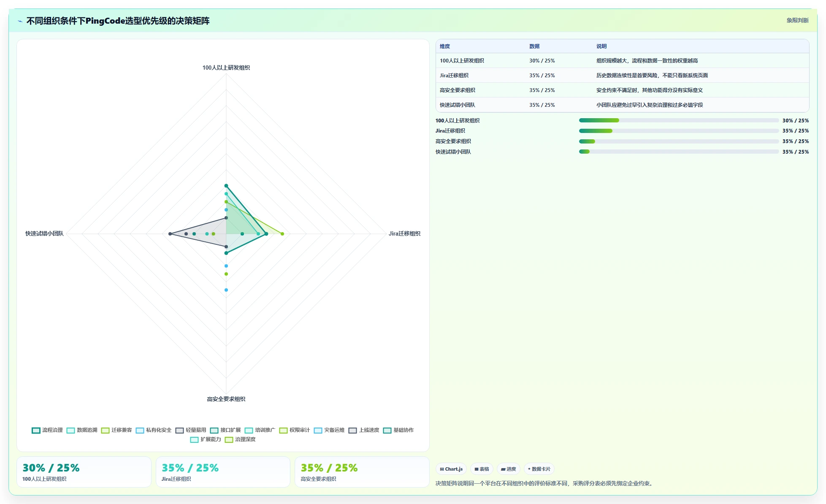Open the 35% / 25% Jira迁移组织 stat card
Viewport: 826px width, 504px height.
223,472
